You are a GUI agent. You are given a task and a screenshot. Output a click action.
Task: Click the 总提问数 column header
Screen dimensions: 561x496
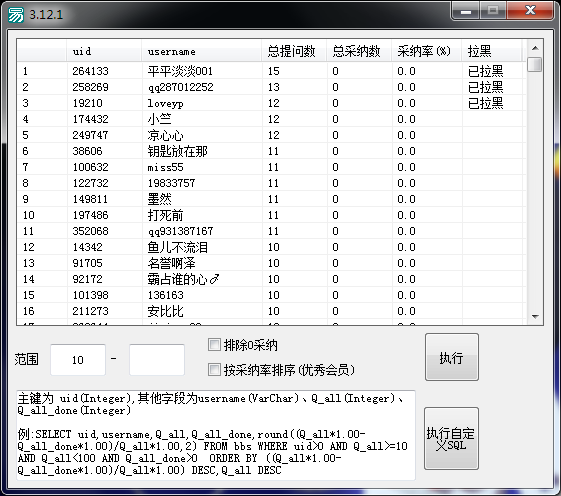(294, 51)
